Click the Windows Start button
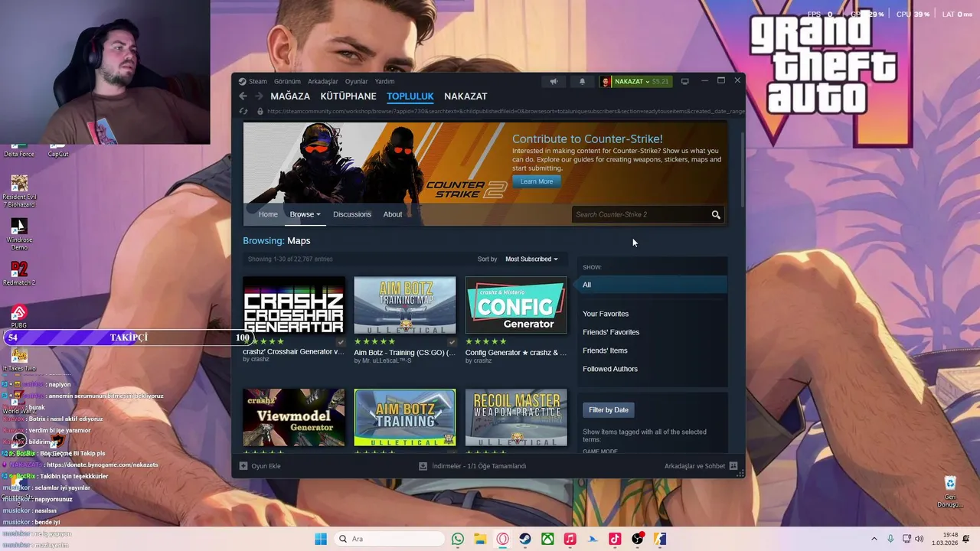Viewport: 980px width, 551px height. pyautogui.click(x=321, y=539)
